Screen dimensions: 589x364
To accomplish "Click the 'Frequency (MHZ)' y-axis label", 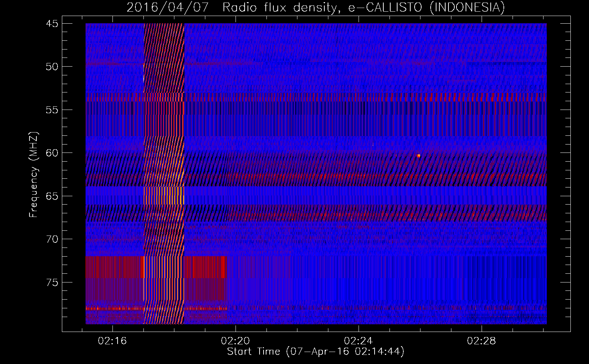I will 33,175.
